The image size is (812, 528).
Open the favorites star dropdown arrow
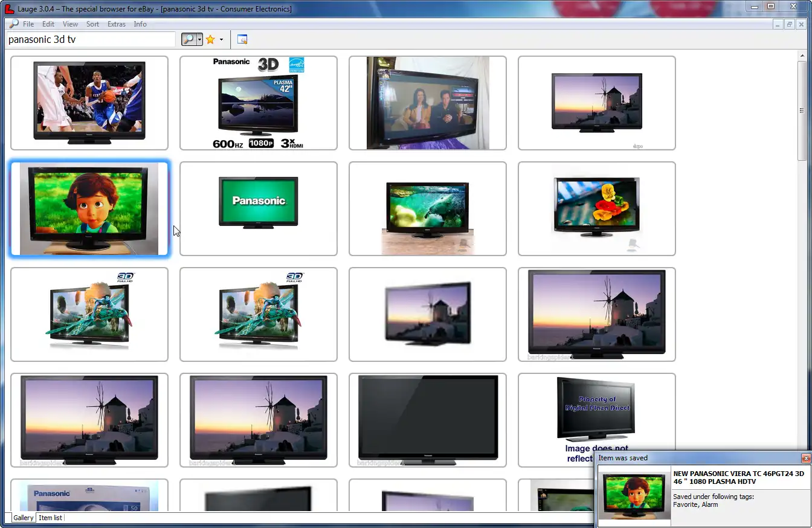click(221, 39)
